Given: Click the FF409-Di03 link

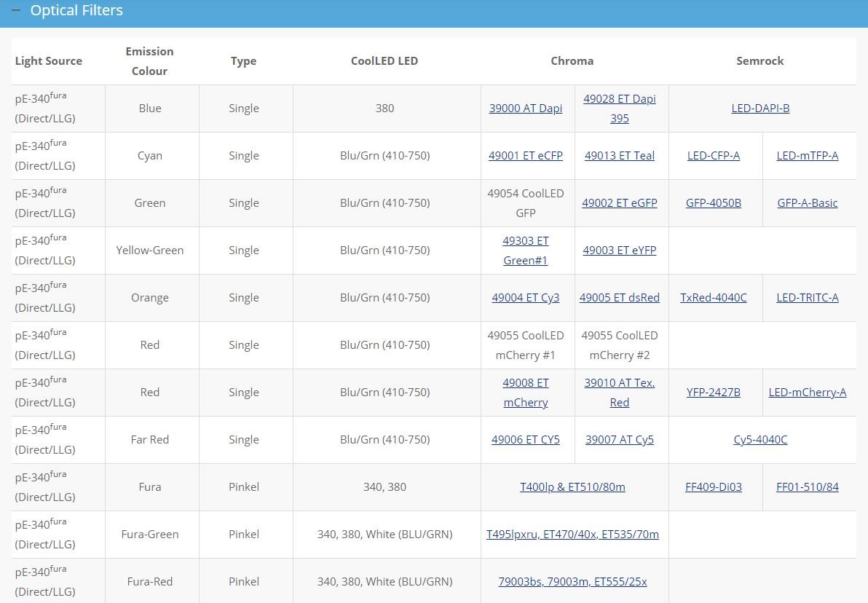Looking at the screenshot, I should click(x=714, y=487).
